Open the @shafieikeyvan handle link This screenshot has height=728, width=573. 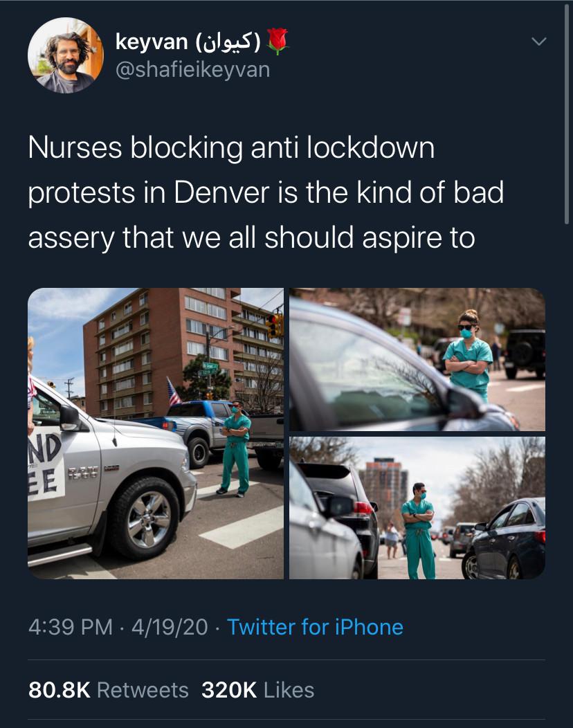coord(192,70)
